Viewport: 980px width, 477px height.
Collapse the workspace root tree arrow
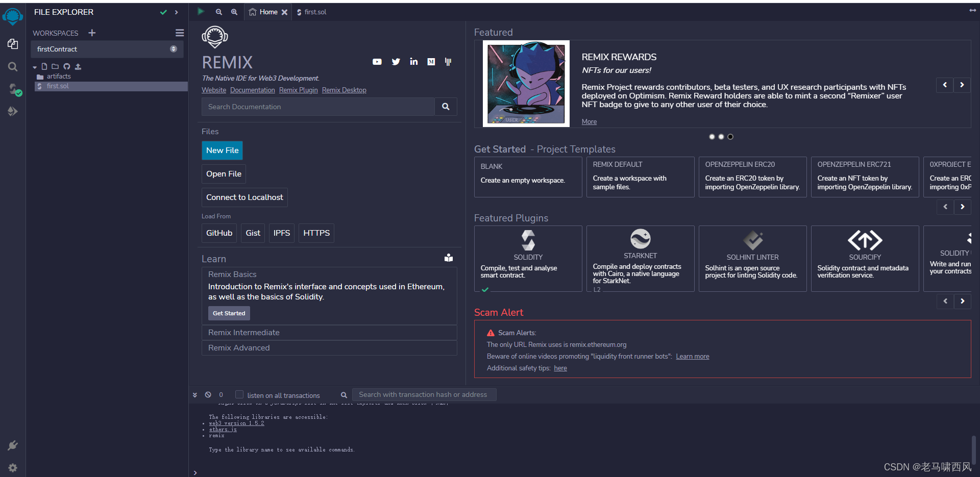(x=35, y=67)
